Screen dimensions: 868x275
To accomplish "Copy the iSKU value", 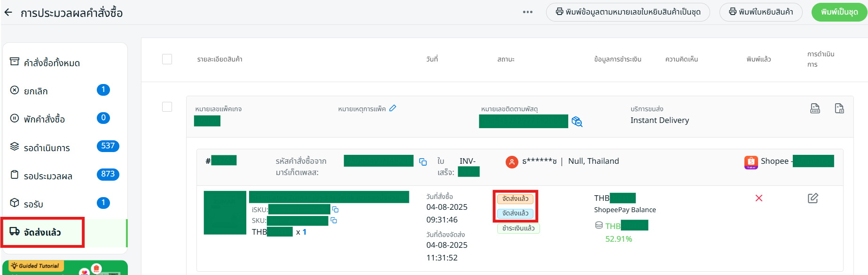I will coord(335,209).
